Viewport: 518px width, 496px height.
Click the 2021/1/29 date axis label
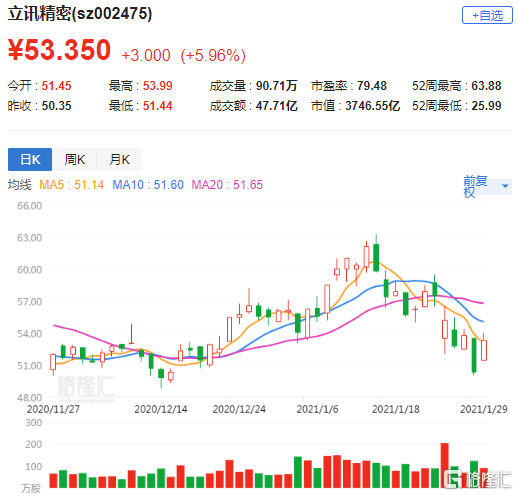pos(484,409)
